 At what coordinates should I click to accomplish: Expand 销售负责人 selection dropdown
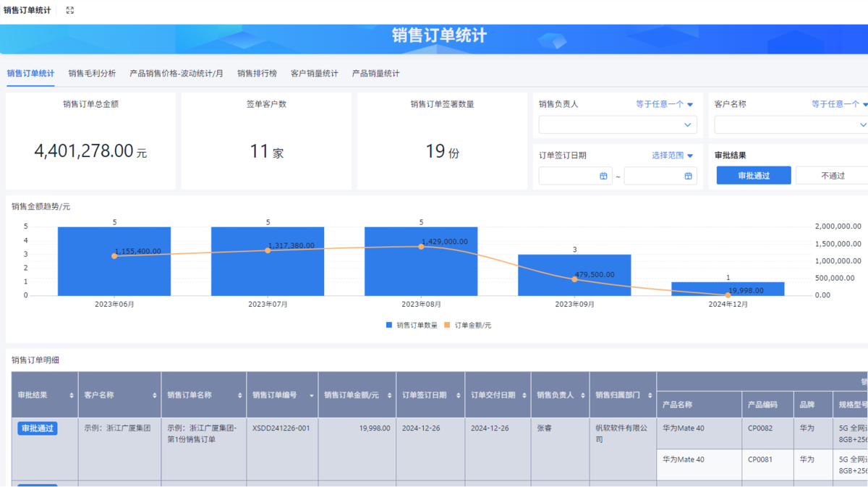pos(687,125)
